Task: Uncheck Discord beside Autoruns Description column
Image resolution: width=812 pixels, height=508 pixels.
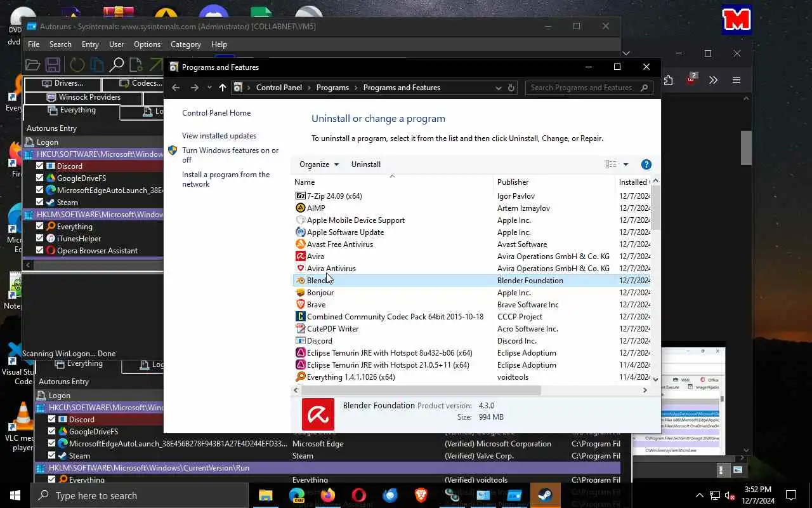Action: (x=52, y=420)
